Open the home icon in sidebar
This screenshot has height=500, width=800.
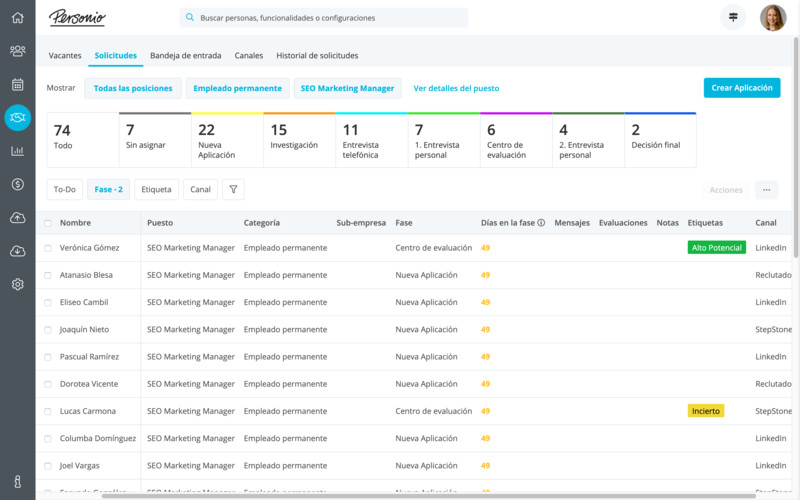[x=17, y=17]
